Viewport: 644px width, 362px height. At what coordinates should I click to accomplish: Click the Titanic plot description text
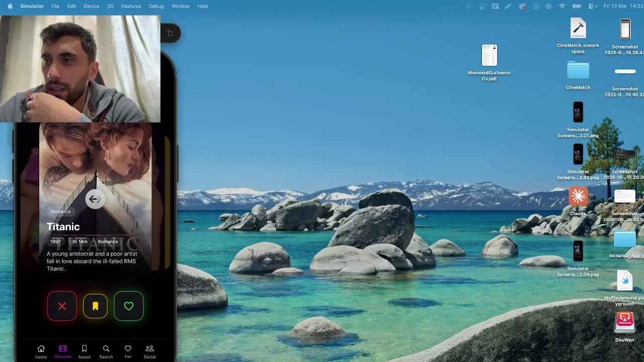(x=92, y=261)
